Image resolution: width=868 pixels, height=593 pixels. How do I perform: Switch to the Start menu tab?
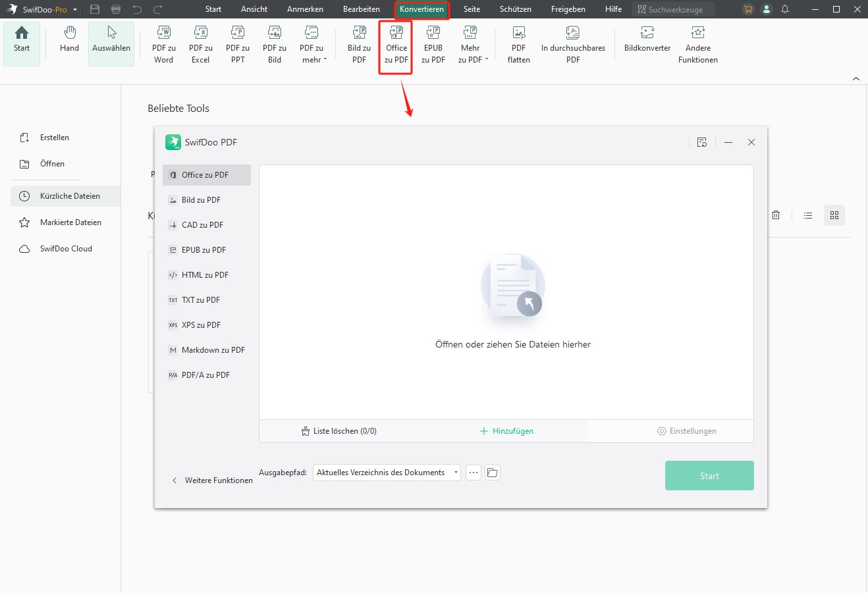pyautogui.click(x=213, y=9)
